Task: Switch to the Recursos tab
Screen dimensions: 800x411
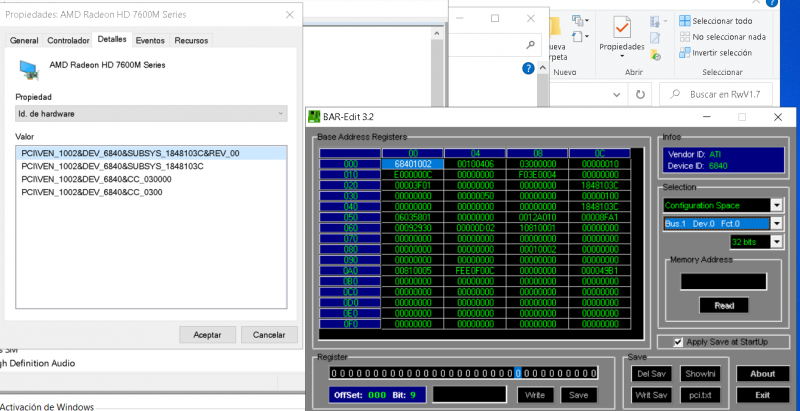Action: click(191, 40)
